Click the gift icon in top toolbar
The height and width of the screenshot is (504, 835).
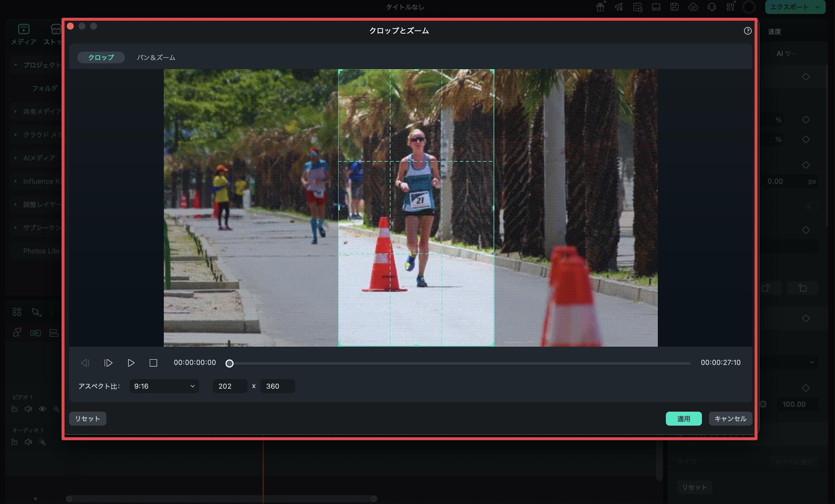point(600,7)
